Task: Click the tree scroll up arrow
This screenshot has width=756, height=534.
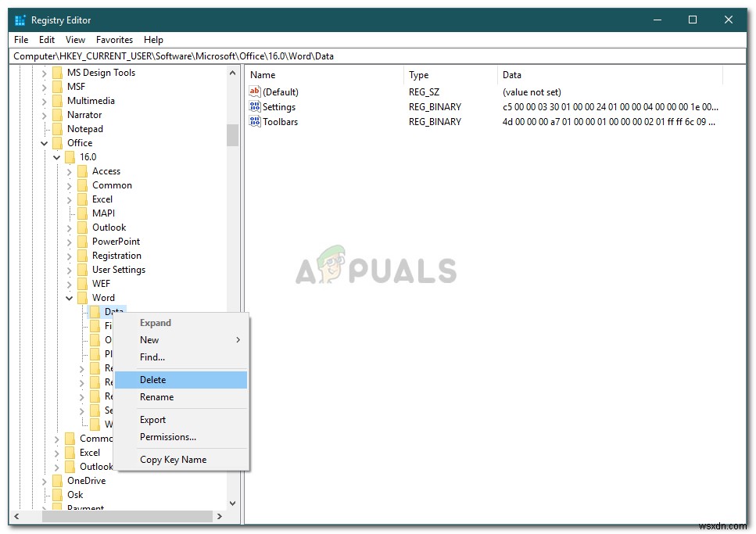Action: 232,73
